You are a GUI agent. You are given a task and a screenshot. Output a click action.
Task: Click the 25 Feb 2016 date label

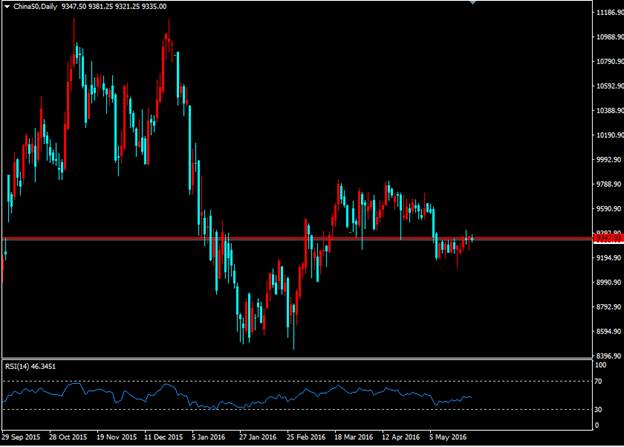306,437
